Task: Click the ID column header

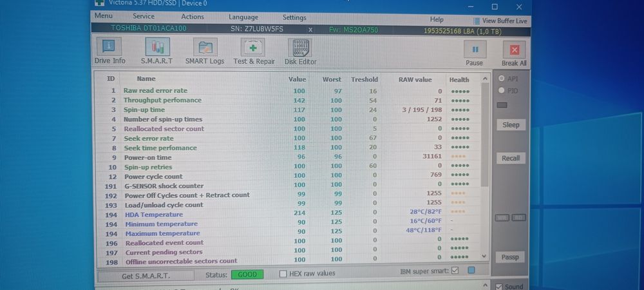Action: tap(111, 79)
